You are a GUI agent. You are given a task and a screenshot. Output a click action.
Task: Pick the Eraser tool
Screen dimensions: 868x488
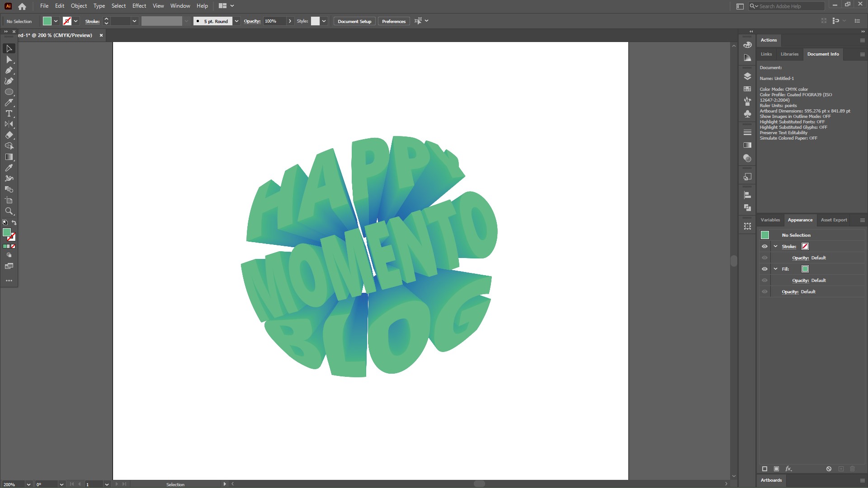(x=9, y=135)
